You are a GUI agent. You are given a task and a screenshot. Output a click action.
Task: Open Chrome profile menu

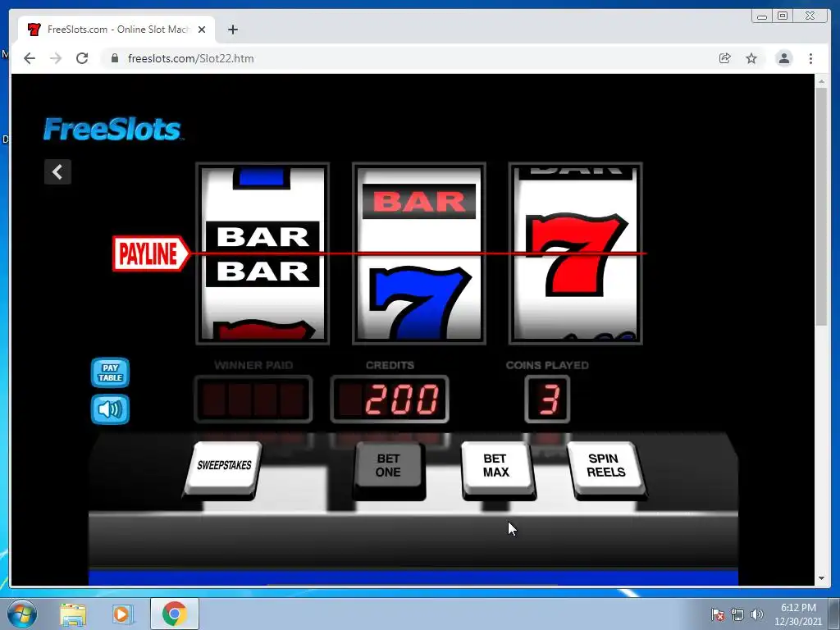click(783, 58)
